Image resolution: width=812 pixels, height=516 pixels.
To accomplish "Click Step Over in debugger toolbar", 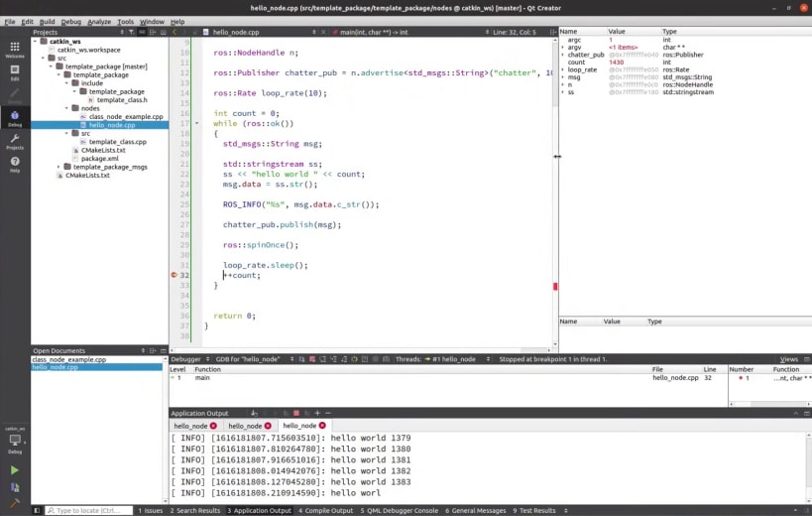I will pos(322,359).
